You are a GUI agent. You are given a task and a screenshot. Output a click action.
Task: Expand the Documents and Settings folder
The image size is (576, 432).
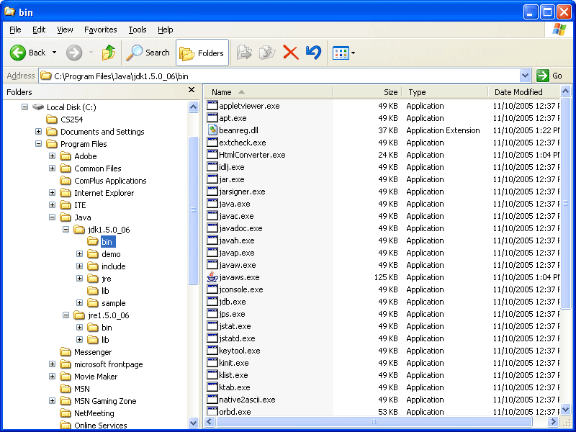(x=38, y=132)
